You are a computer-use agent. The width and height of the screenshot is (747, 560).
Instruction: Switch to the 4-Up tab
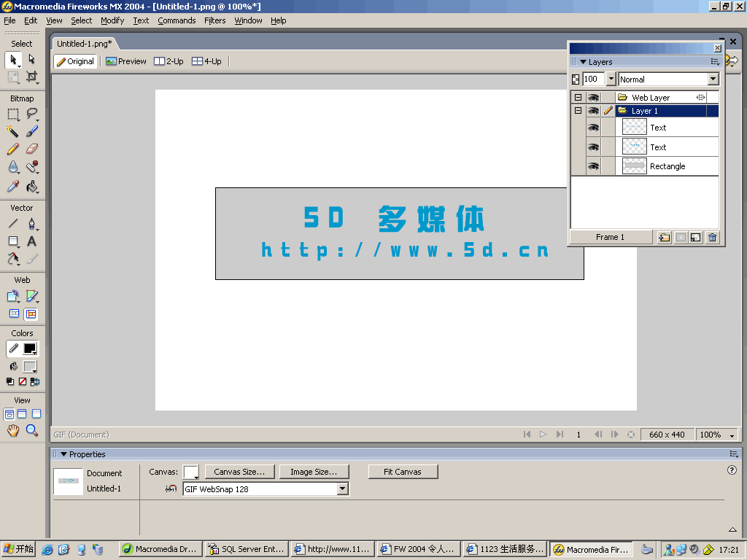pos(206,61)
